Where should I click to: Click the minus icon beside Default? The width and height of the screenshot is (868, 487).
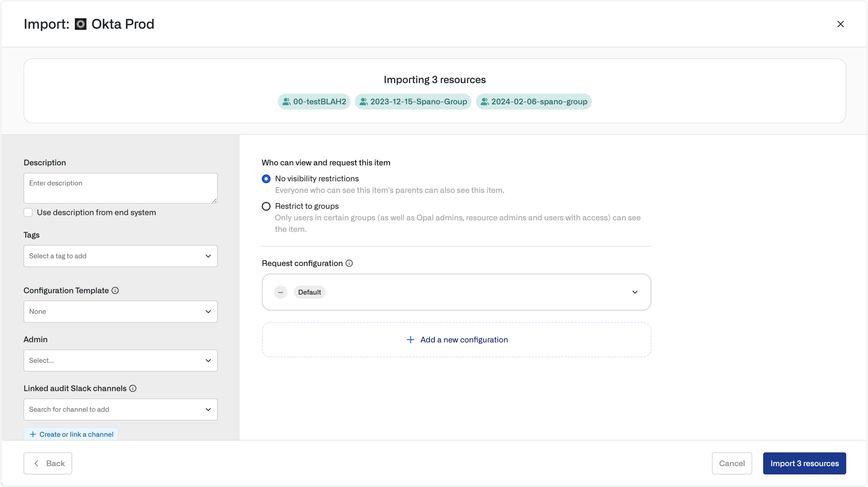pyautogui.click(x=280, y=292)
